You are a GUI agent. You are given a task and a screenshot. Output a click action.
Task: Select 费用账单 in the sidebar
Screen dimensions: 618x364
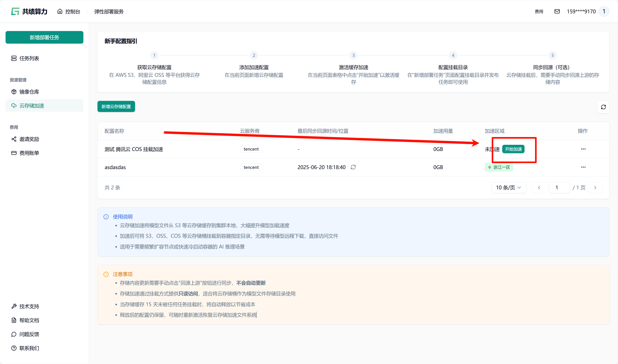pyautogui.click(x=29, y=153)
